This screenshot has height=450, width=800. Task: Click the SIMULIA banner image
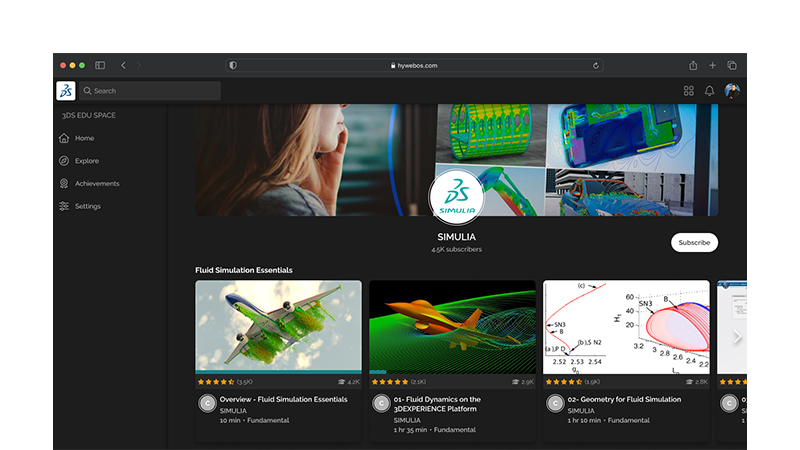point(457,160)
